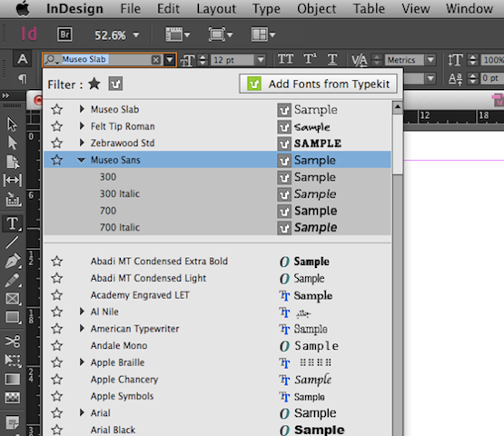Favorite Abadi MT Condensed Extra Bold
The image size is (504, 436).
pos(57,261)
